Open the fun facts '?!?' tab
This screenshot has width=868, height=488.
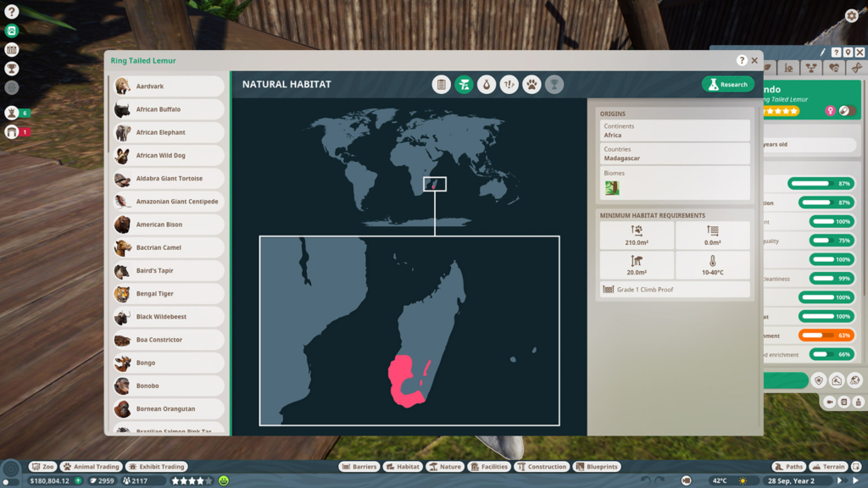pos(509,85)
